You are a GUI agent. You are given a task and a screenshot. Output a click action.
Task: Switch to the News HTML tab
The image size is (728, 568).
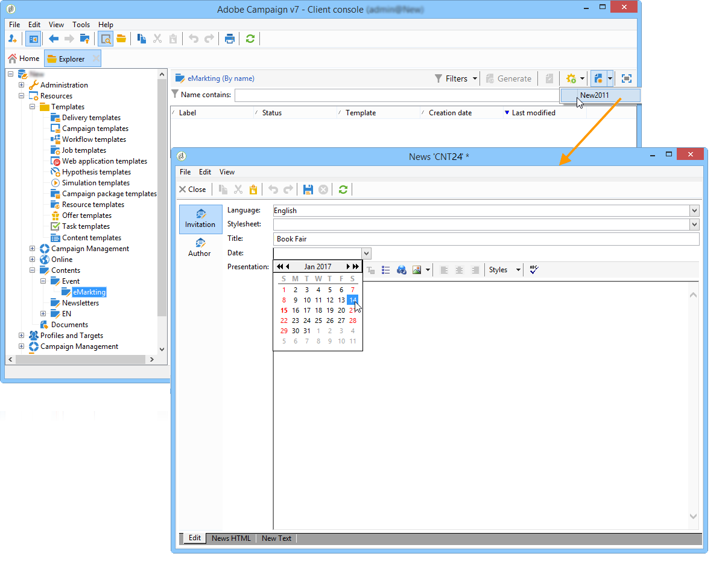231,538
